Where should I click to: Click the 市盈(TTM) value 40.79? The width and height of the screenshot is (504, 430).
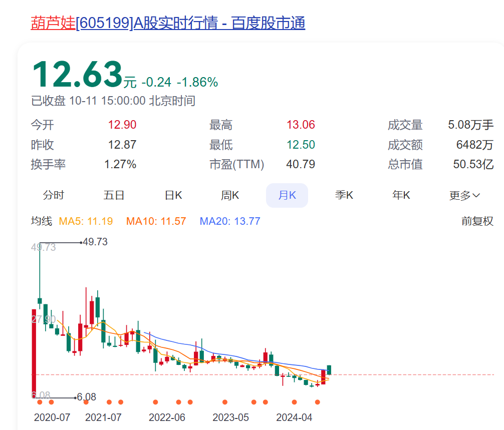point(301,164)
